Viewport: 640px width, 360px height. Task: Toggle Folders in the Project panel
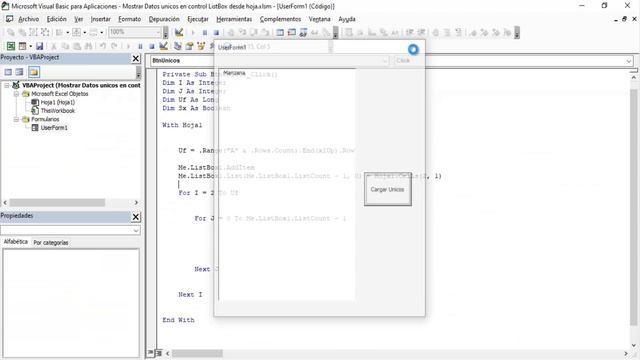click(34, 72)
